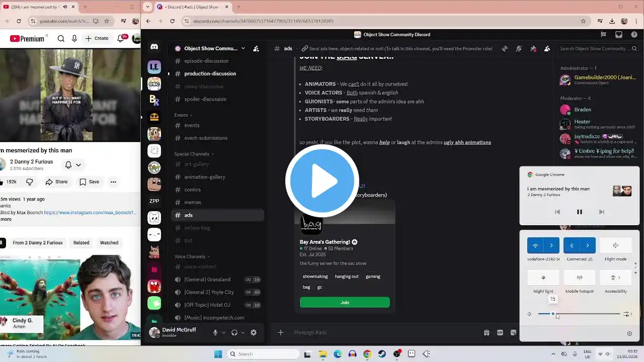Select the Related chip on YouTube
Screen dimensions: 644x362
click(81, 243)
